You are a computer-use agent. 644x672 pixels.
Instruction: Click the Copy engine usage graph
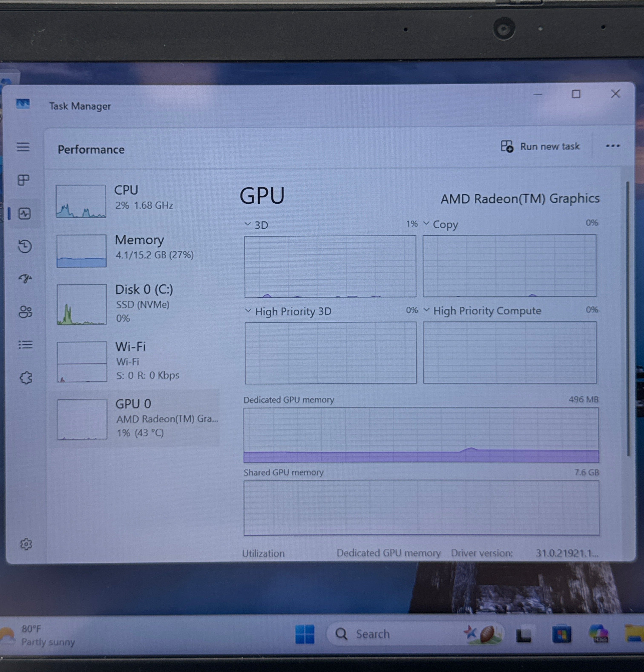coord(509,265)
